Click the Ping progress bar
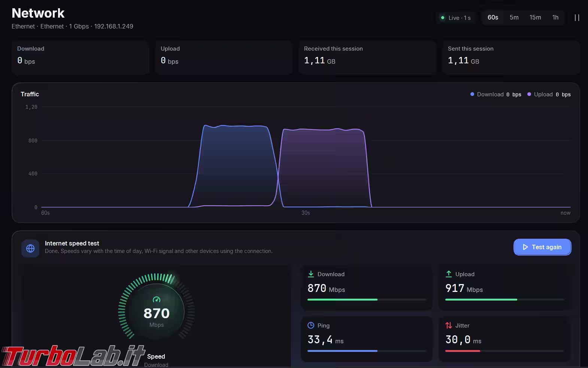Screen dimensions: 588x368 [367, 351]
